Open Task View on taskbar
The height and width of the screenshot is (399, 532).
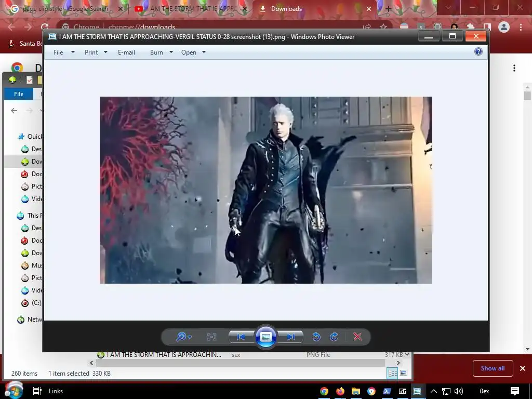click(37, 391)
